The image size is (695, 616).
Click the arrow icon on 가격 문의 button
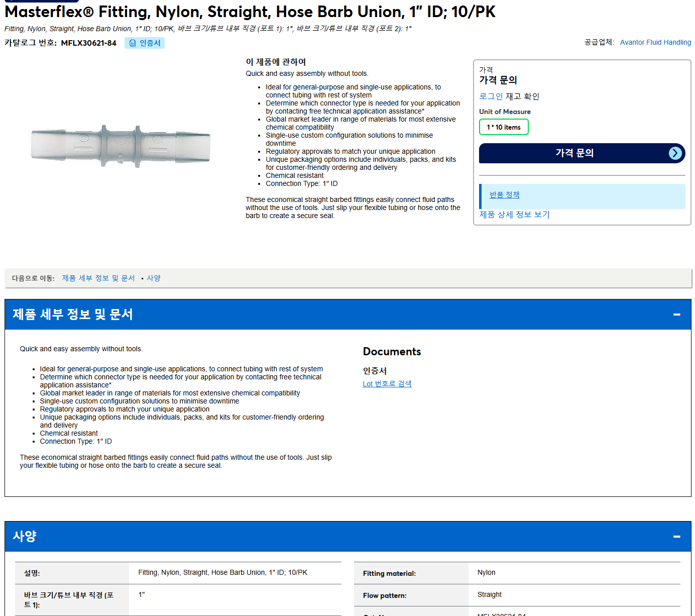click(675, 153)
